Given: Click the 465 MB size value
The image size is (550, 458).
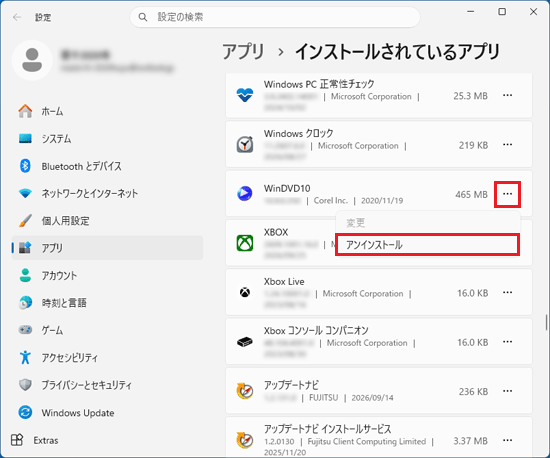Looking at the screenshot, I should (471, 195).
